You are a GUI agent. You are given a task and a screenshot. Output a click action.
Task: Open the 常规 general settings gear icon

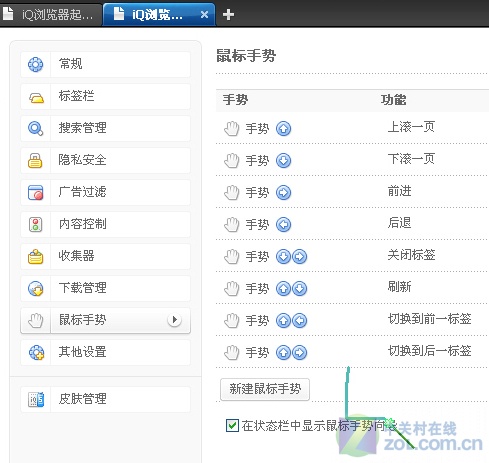(x=35, y=64)
